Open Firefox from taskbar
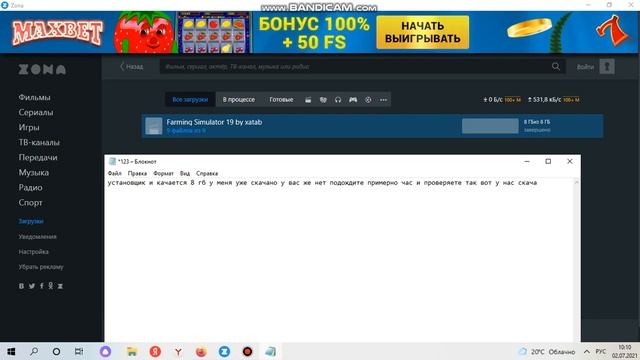Viewport: 640px width, 360px height. click(x=201, y=351)
